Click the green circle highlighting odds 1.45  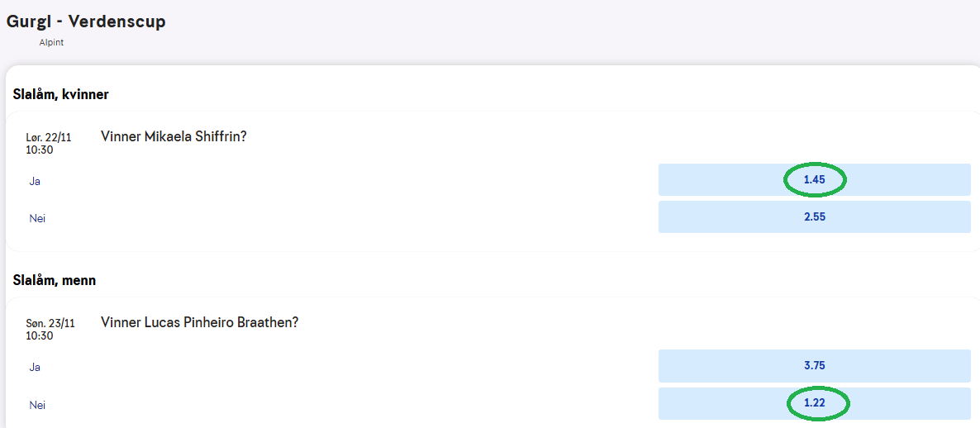(786, 179)
